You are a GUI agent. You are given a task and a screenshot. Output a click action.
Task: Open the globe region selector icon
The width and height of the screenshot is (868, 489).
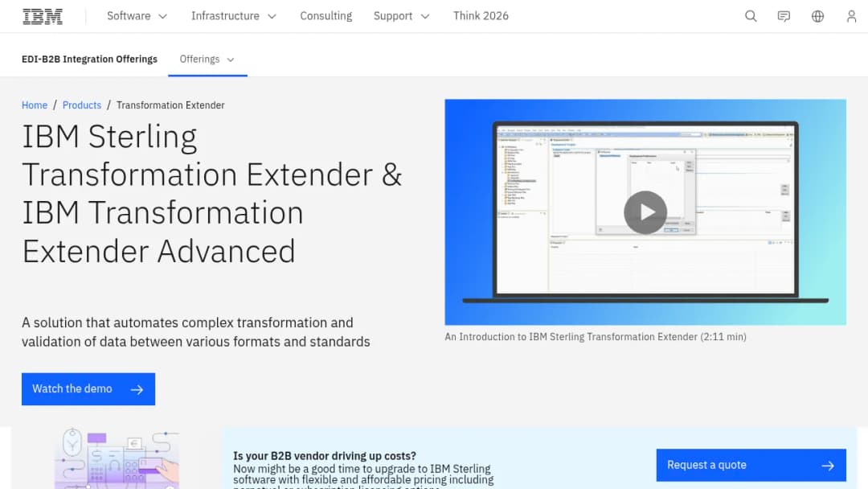tap(817, 16)
